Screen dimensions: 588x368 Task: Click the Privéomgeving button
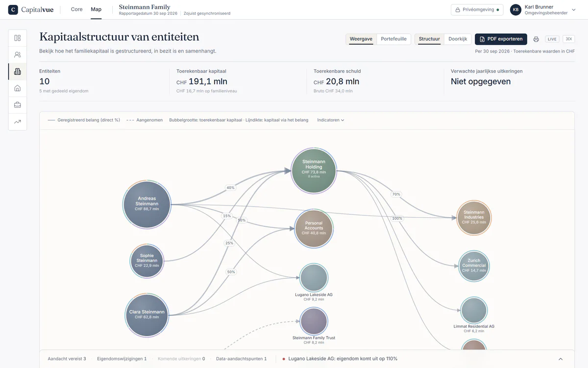477,10
